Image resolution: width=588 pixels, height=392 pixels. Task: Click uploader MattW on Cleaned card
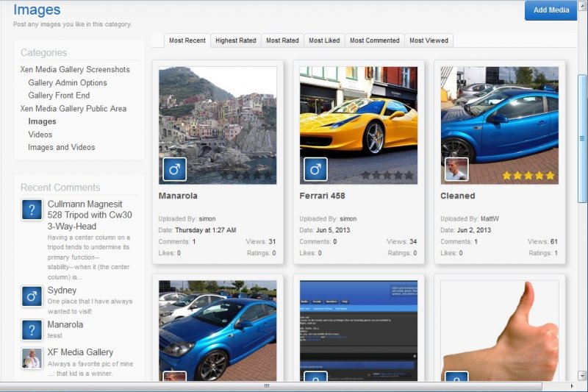point(490,218)
